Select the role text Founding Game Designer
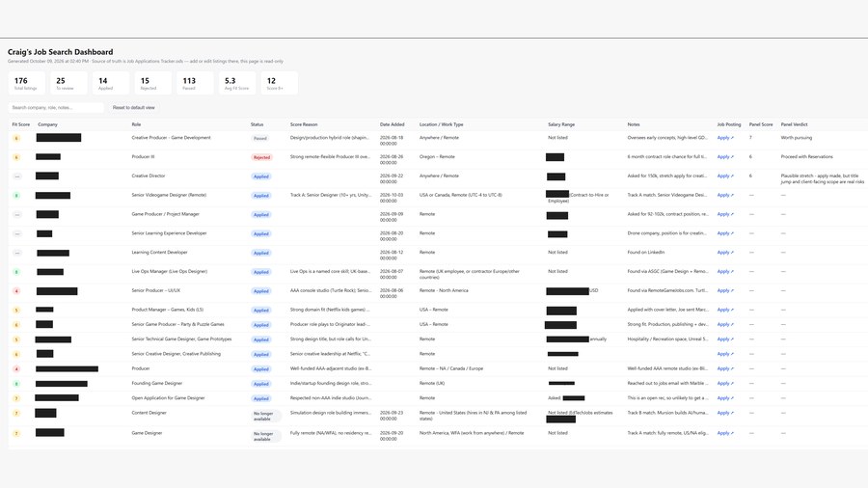This screenshot has width=868, height=488. click(x=156, y=383)
